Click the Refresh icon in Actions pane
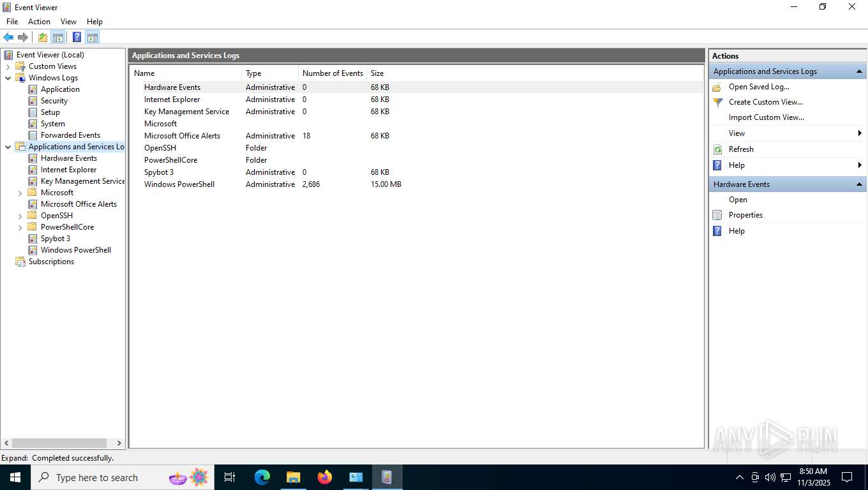This screenshot has height=490, width=868. coord(717,149)
